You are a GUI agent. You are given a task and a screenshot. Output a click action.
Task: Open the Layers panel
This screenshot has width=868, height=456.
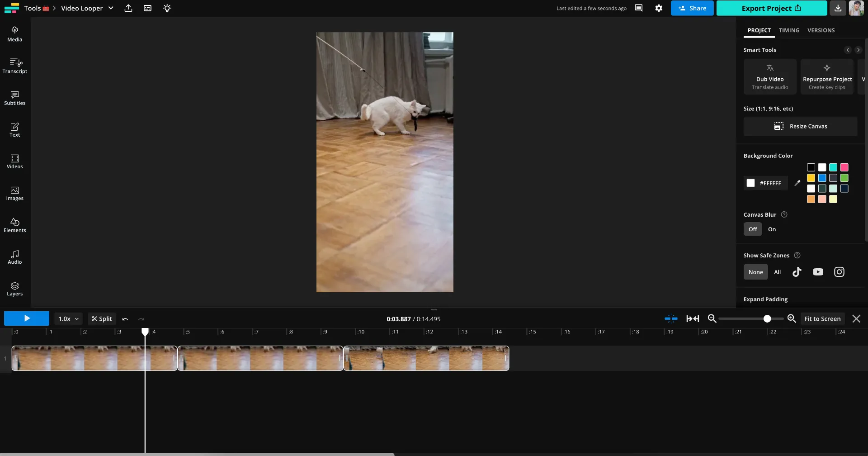click(x=14, y=289)
